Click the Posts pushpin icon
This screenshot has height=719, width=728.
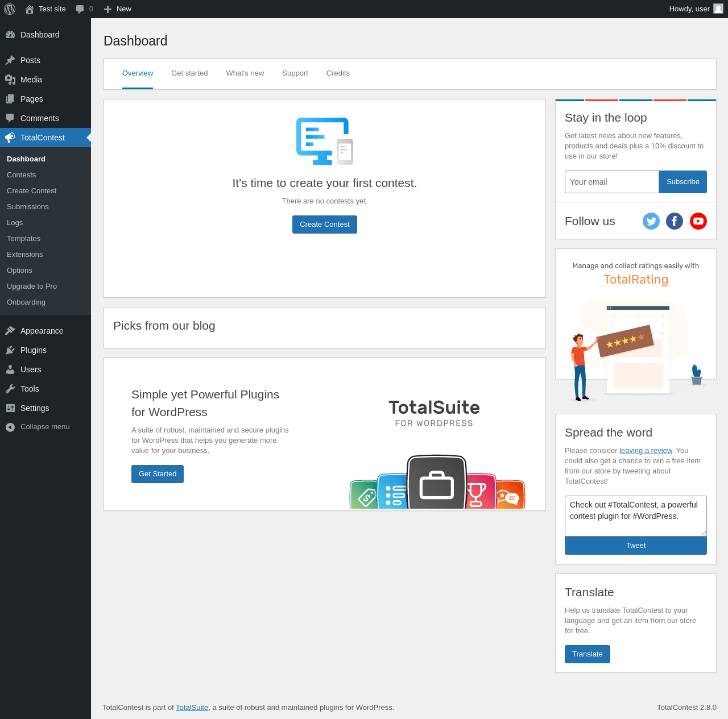[10, 60]
